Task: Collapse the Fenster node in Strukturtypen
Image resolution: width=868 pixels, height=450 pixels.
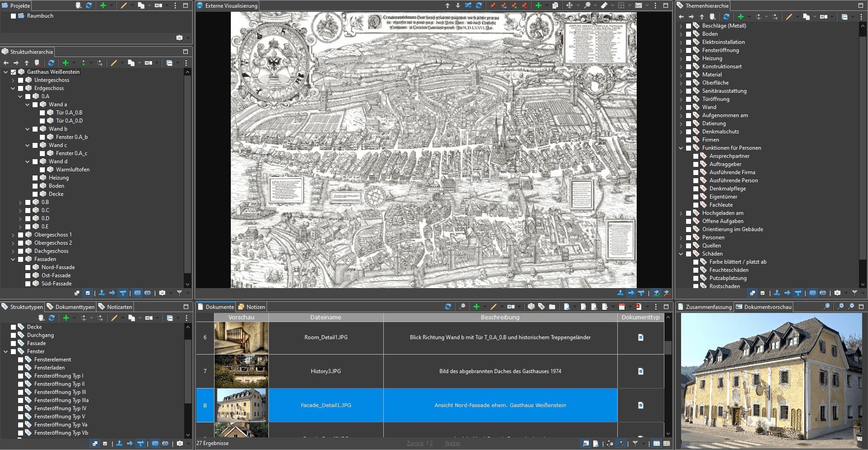Action: click(x=6, y=351)
